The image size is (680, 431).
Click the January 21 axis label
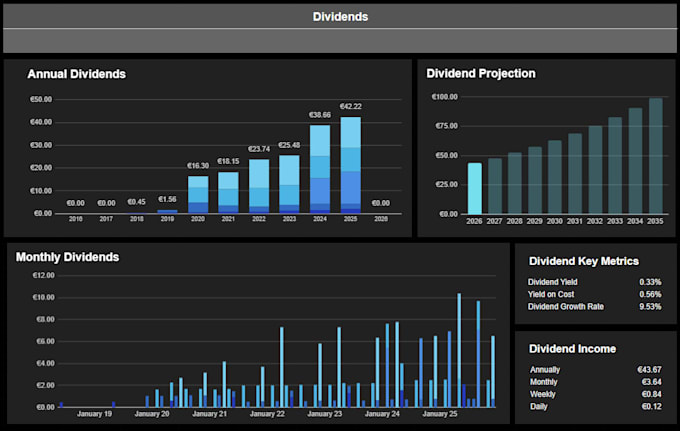209,414
